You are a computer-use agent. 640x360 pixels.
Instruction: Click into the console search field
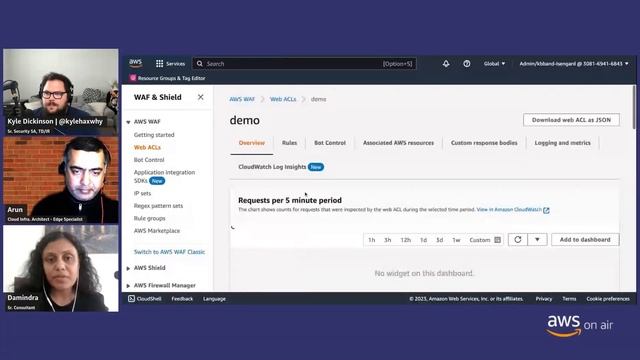304,64
